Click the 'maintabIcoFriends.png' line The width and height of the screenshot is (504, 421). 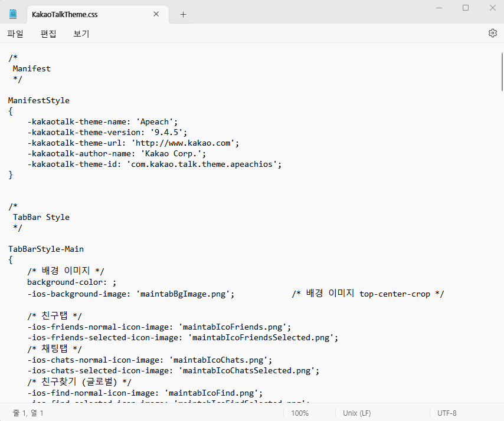tap(159, 327)
